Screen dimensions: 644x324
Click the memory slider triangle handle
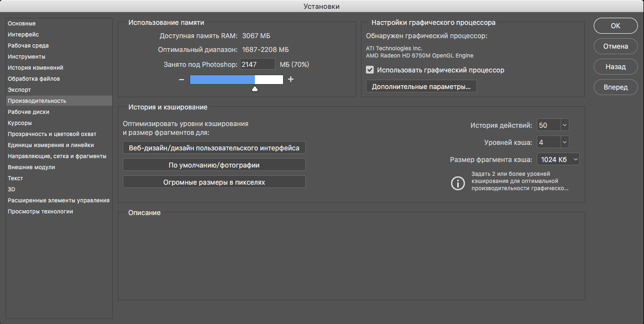255,88
